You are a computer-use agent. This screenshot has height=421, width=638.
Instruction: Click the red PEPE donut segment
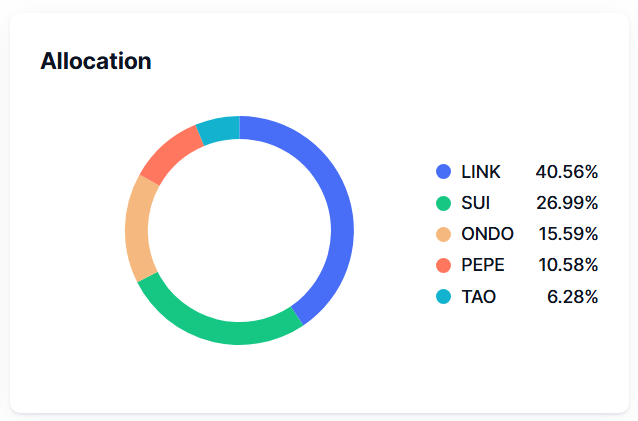tap(171, 156)
